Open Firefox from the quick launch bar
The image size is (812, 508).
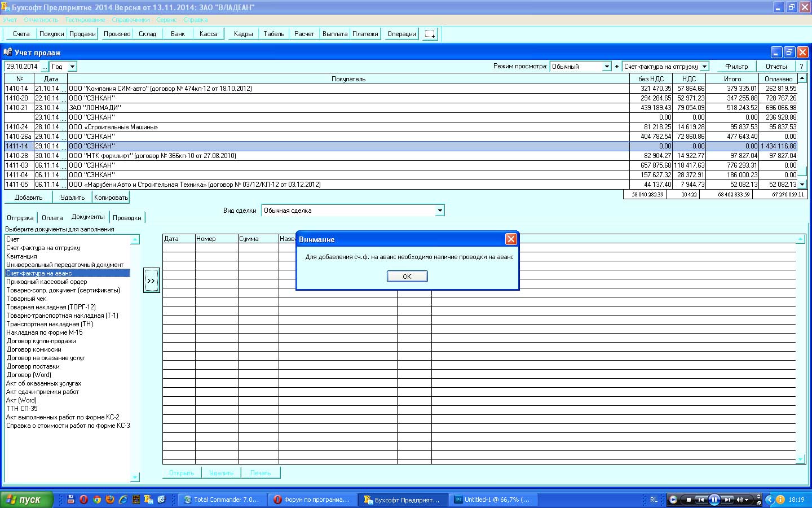click(x=110, y=500)
